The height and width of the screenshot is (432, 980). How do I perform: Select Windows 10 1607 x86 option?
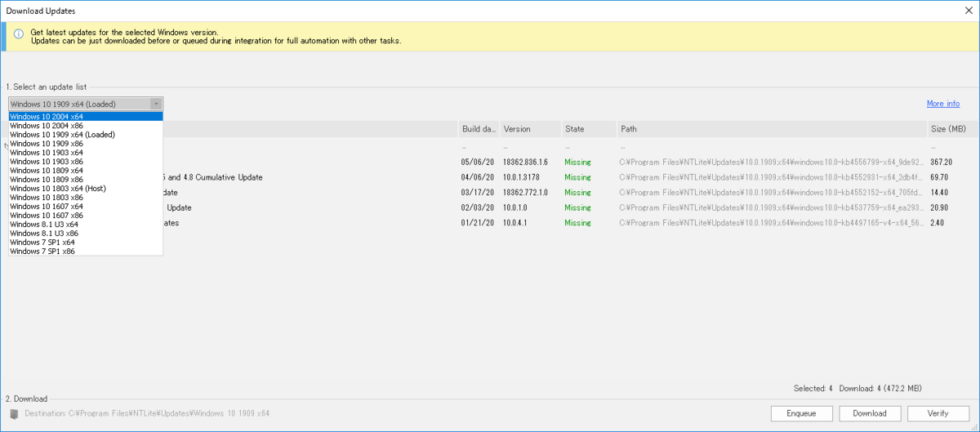(86, 216)
